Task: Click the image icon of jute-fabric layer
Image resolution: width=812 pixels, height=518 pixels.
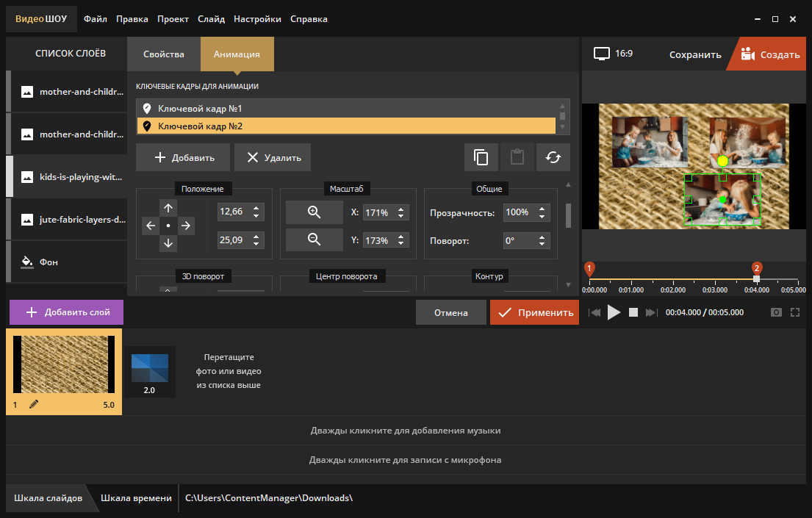Action: (x=27, y=220)
